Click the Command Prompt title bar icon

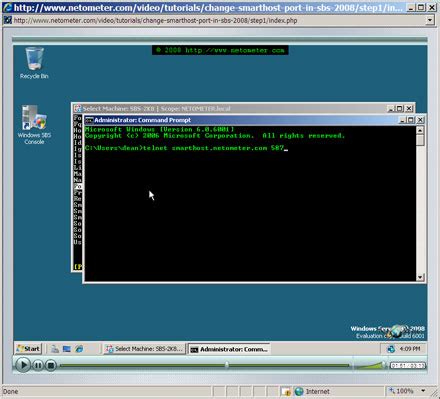[x=89, y=120]
